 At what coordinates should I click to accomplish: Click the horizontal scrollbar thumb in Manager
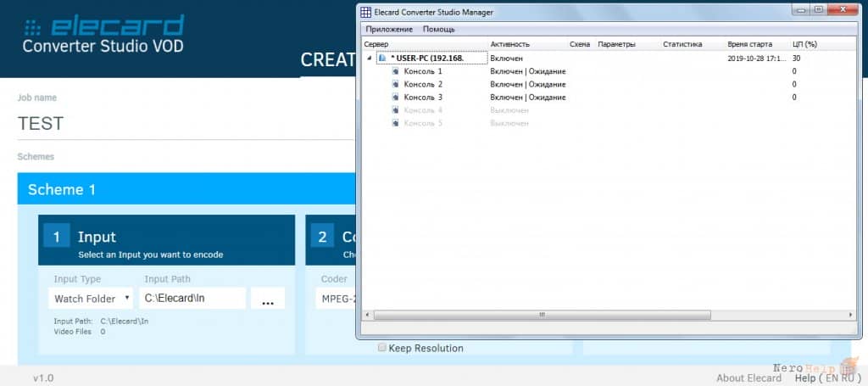tap(542, 315)
